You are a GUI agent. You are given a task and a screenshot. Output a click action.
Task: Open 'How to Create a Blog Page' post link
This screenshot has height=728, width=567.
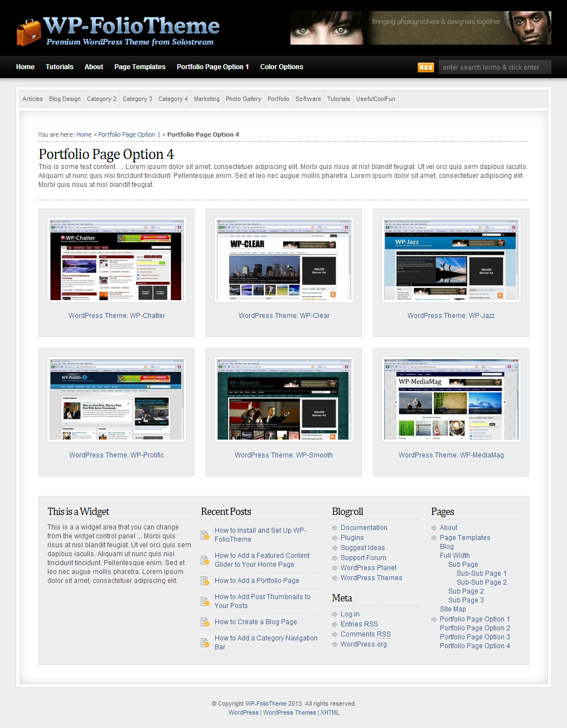(256, 622)
